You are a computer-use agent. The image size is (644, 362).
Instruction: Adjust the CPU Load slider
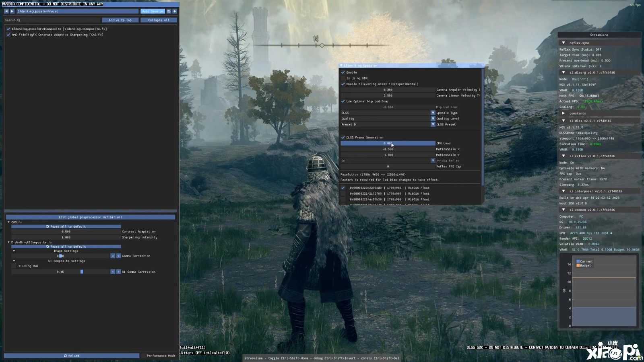(x=388, y=143)
